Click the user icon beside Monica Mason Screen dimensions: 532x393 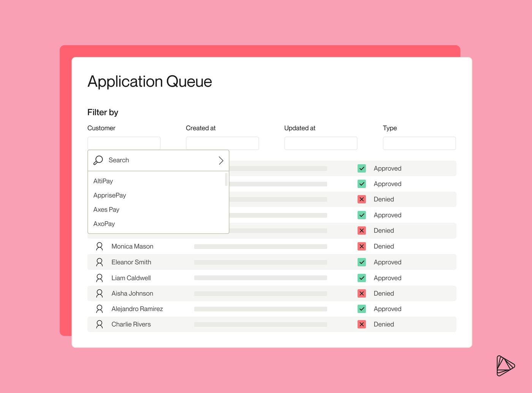[x=100, y=246]
